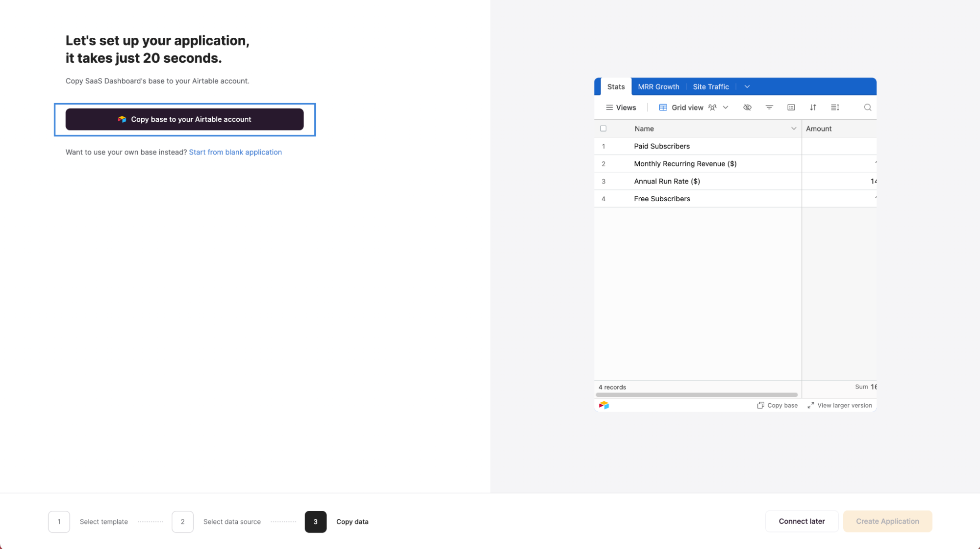
Task: Select the MRR Growth tab
Action: pos(659,86)
